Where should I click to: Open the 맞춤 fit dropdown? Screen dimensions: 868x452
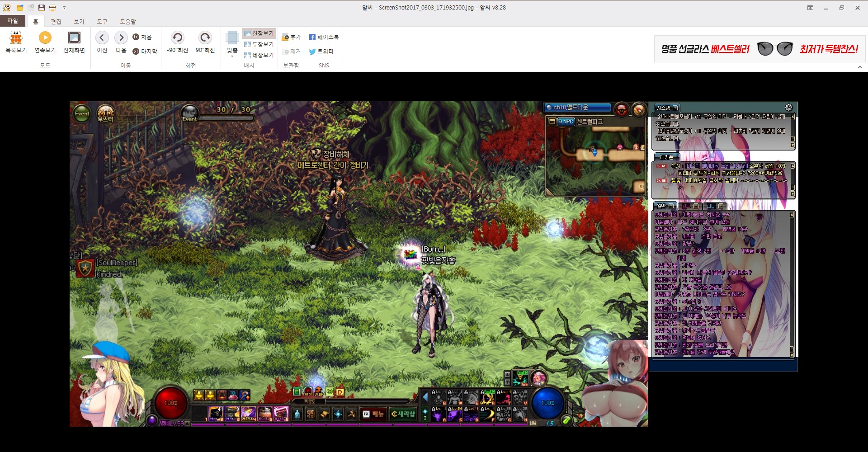[232, 44]
